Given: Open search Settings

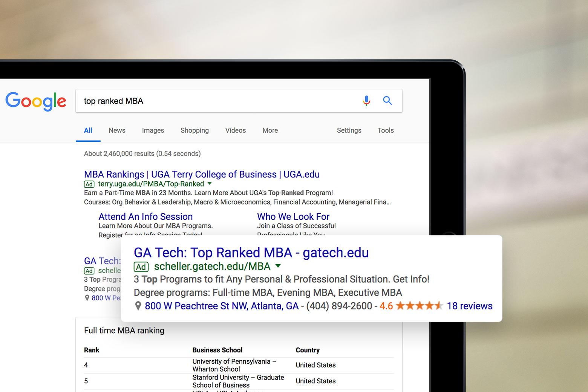Looking at the screenshot, I should point(349,130).
